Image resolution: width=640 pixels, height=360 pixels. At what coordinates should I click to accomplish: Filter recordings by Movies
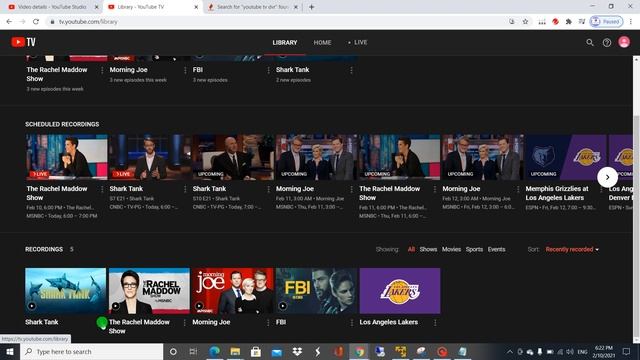click(451, 249)
